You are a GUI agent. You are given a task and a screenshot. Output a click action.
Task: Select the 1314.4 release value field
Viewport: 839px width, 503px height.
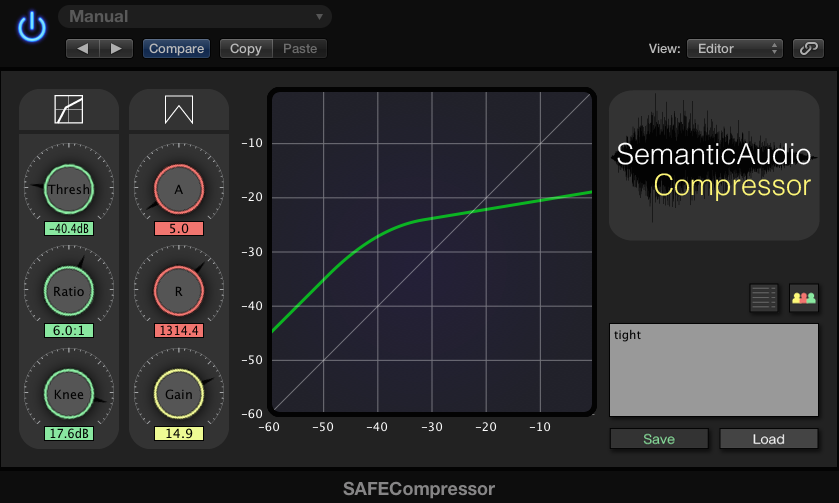[179, 331]
